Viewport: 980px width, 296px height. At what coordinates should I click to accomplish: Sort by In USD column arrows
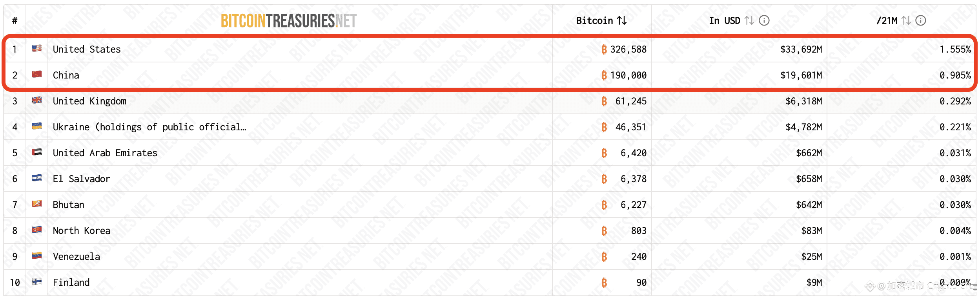pyautogui.click(x=749, y=20)
